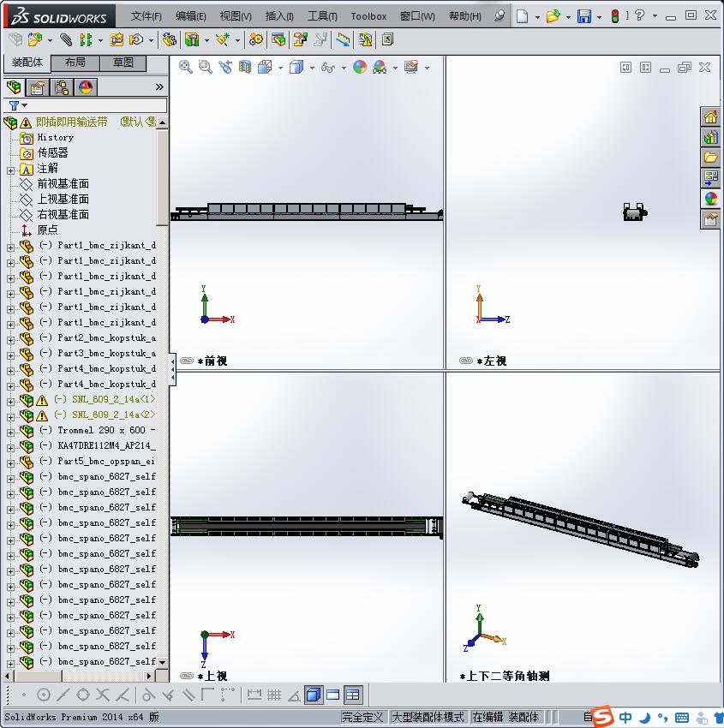Click the Insert Components icon

tap(35, 40)
